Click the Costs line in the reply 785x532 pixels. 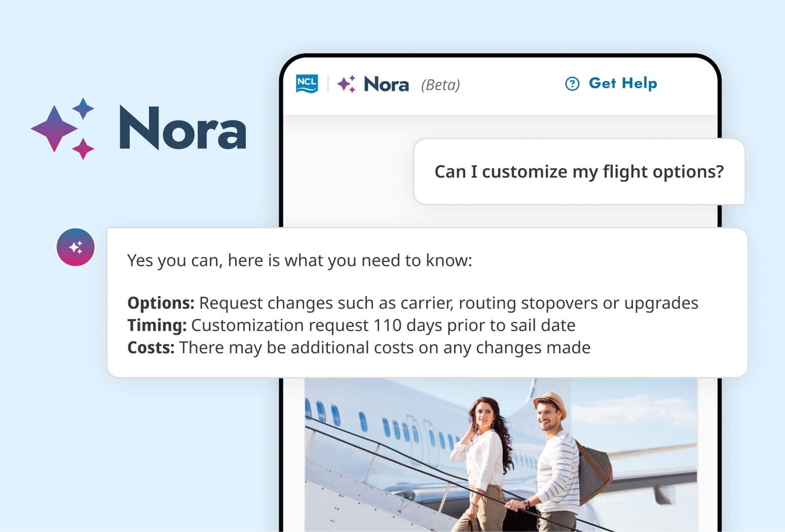[x=359, y=348]
